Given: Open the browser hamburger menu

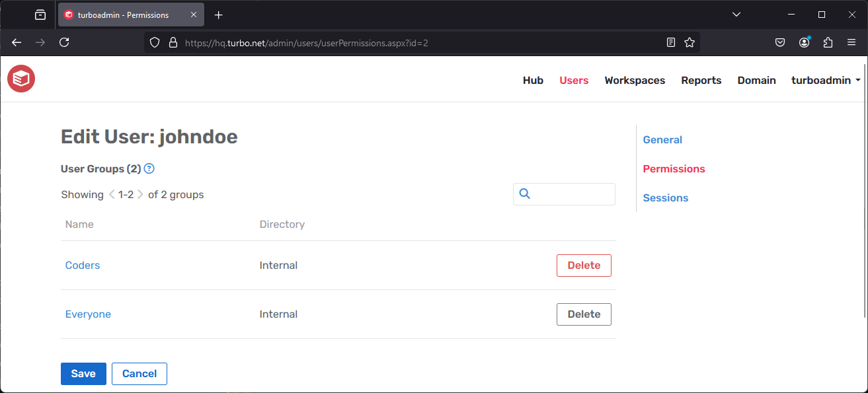Looking at the screenshot, I should coord(851,42).
